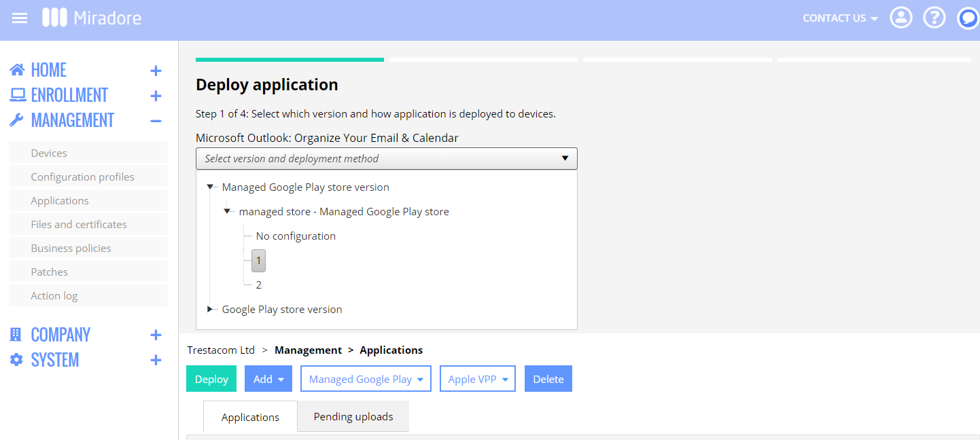Viewport: 980px width, 440px height.
Task: Open the Add dropdown button
Action: tap(268, 379)
